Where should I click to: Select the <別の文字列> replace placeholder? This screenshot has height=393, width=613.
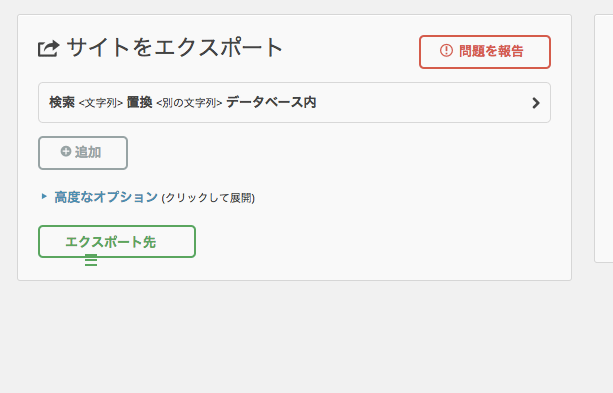click(x=189, y=103)
